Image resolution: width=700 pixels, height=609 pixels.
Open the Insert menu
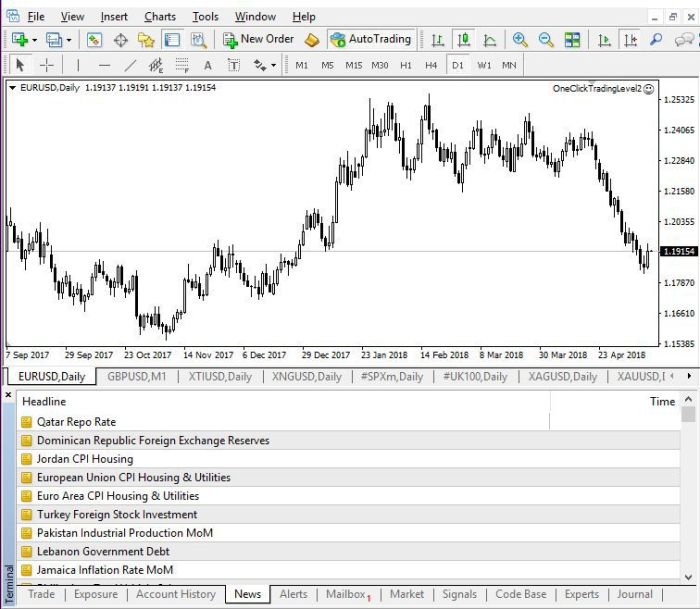pos(114,17)
